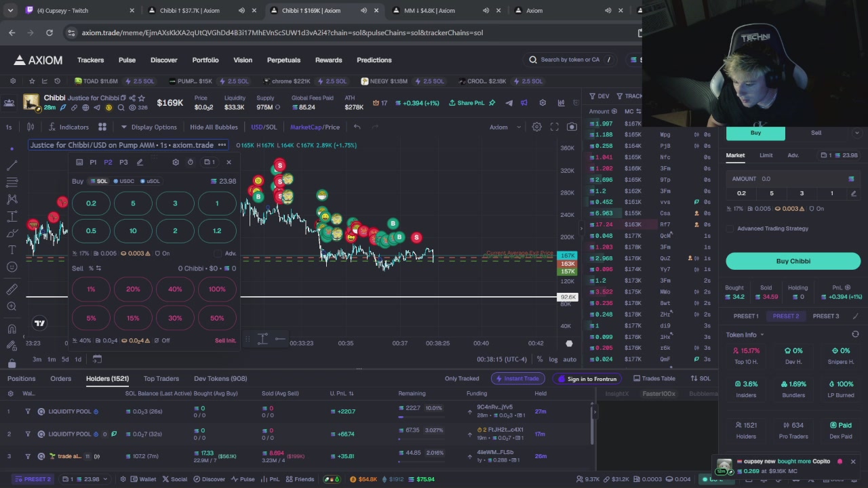Viewport: 868px width, 488px height.
Task: Open chart settings gear icon
Action: point(536,127)
